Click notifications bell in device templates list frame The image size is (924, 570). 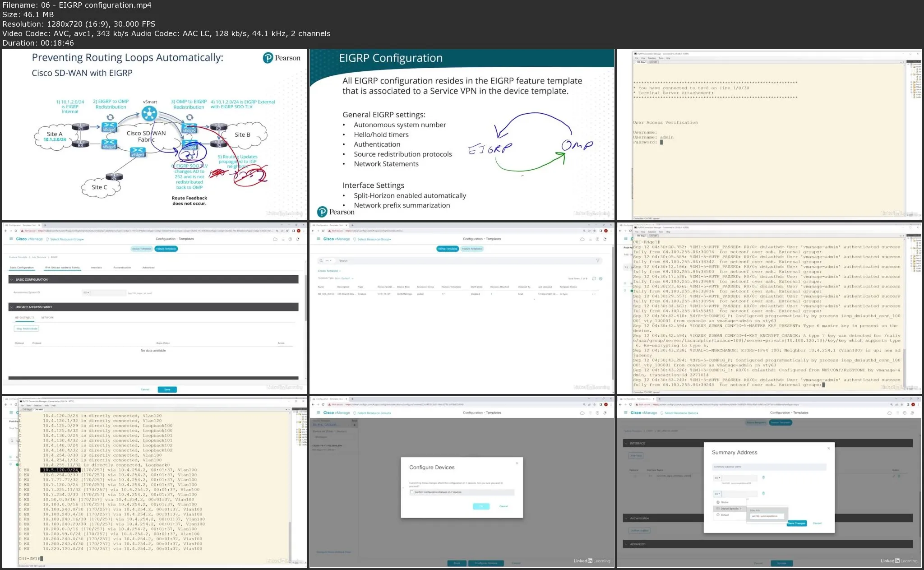pyautogui.click(x=605, y=239)
